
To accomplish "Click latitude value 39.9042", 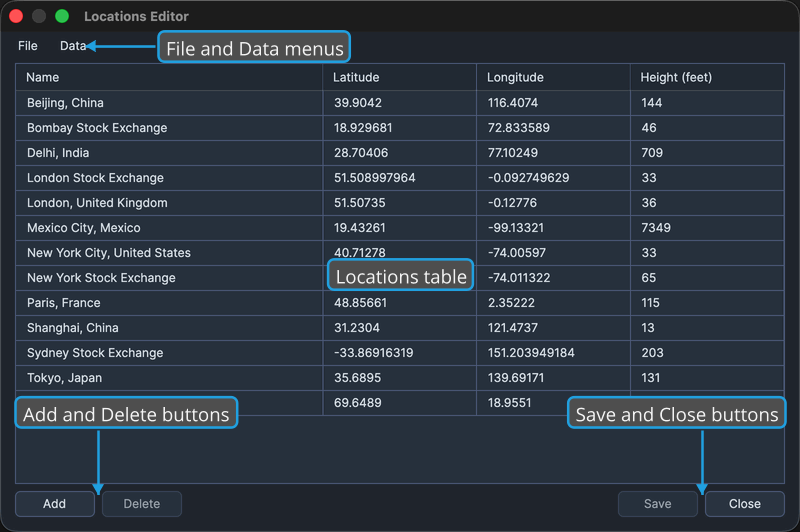I will [358, 103].
